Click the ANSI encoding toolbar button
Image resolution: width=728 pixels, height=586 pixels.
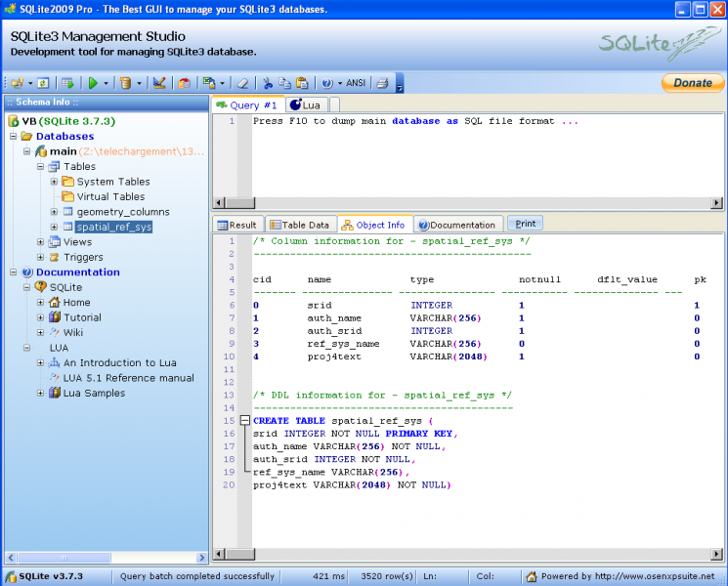pyautogui.click(x=356, y=83)
